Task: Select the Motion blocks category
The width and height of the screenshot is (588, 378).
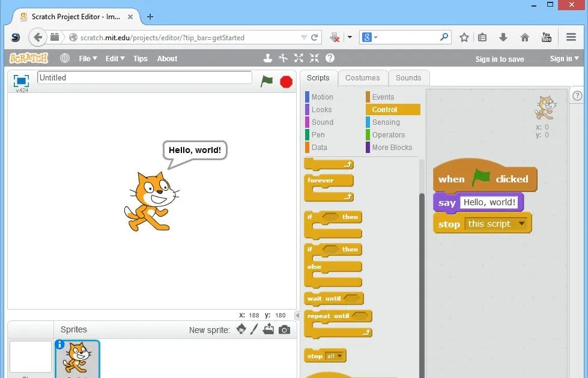Action: tap(322, 97)
